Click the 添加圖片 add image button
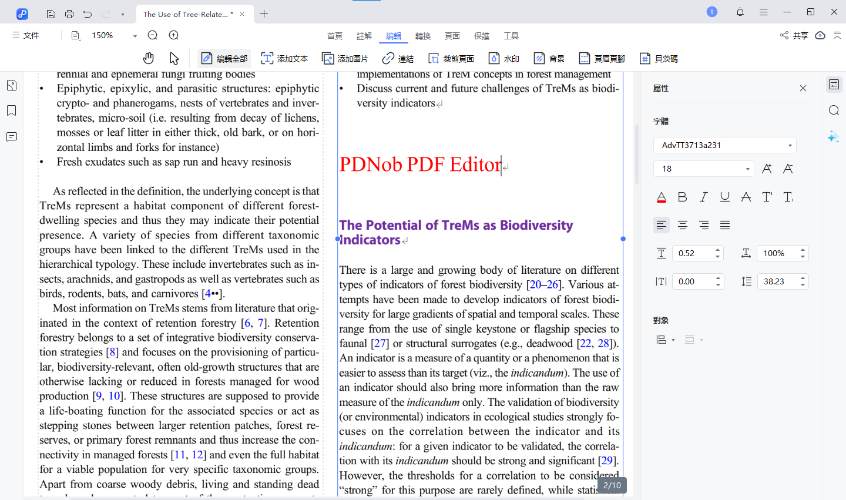This screenshot has height=500, width=846. click(x=343, y=58)
